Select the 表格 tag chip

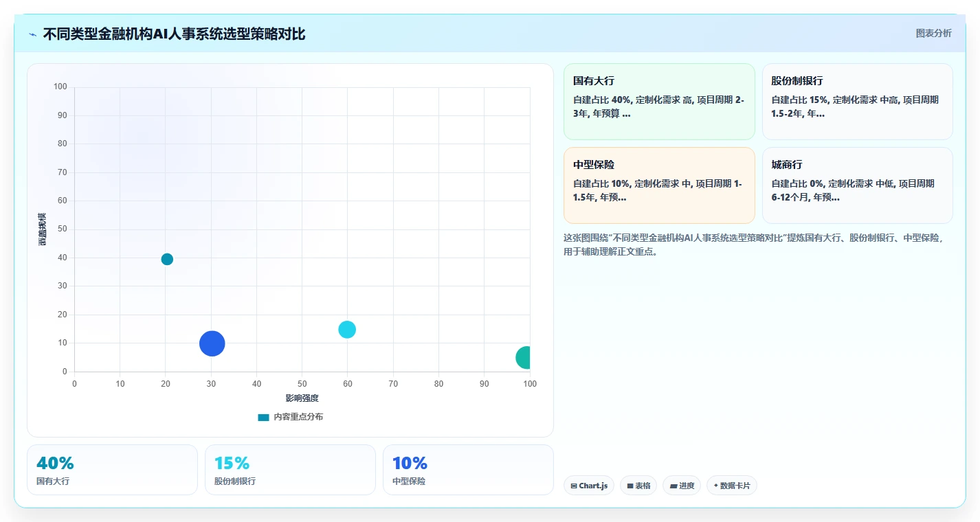[x=638, y=486]
